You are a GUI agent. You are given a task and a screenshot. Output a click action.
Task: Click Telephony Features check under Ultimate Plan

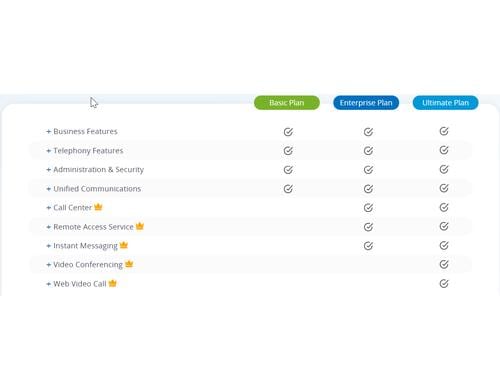pyautogui.click(x=444, y=150)
